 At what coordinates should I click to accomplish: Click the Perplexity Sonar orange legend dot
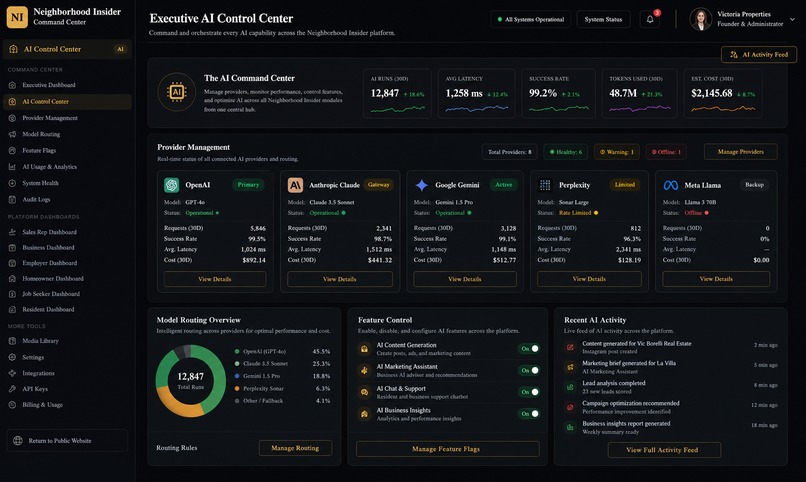[237, 388]
